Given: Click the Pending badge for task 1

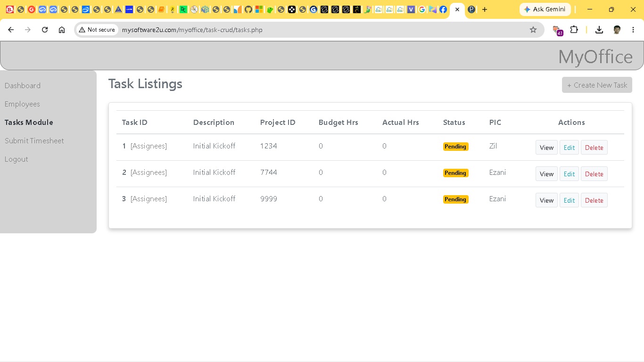Looking at the screenshot, I should tap(455, 147).
